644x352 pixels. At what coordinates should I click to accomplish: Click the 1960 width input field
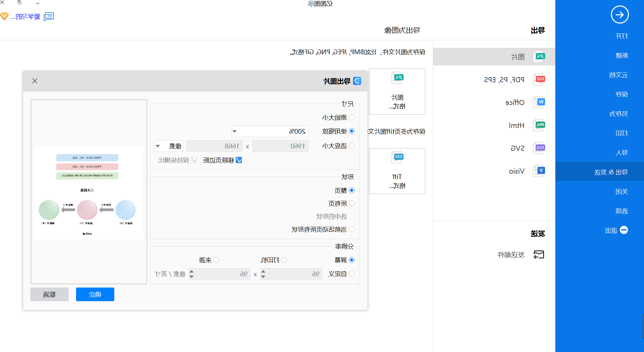[x=280, y=146]
